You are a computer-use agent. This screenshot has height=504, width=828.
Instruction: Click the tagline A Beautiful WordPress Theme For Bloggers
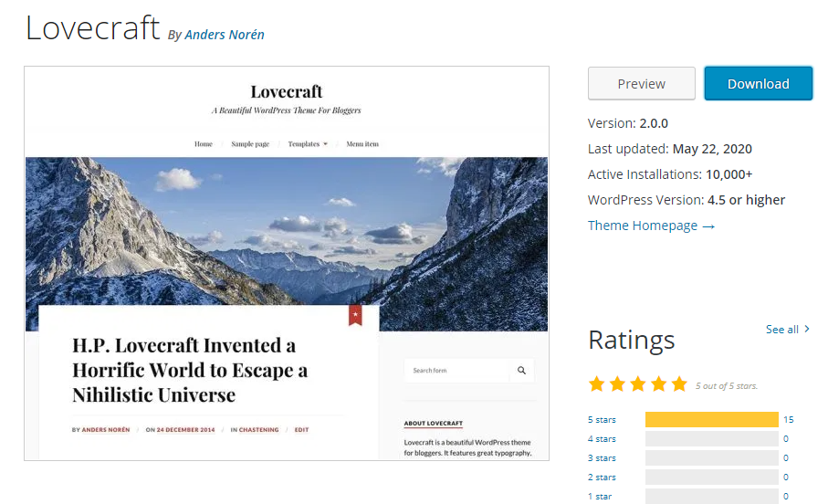[287, 110]
